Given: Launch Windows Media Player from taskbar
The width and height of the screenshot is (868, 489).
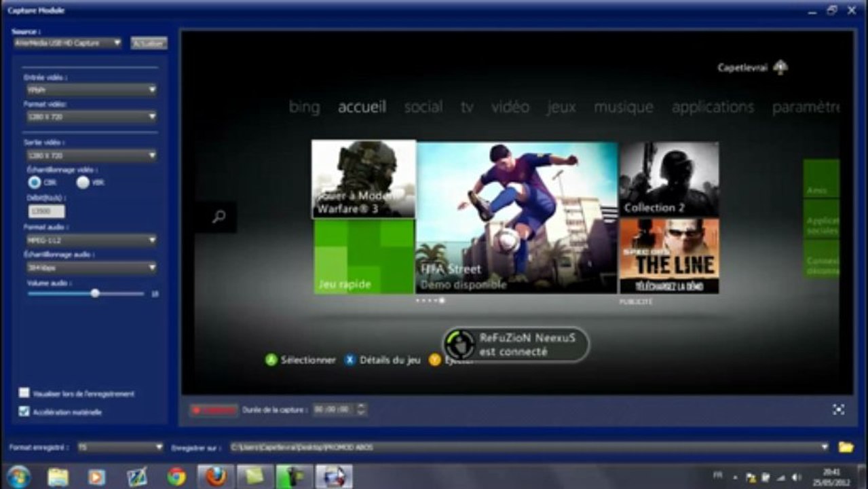Looking at the screenshot, I should (x=97, y=477).
